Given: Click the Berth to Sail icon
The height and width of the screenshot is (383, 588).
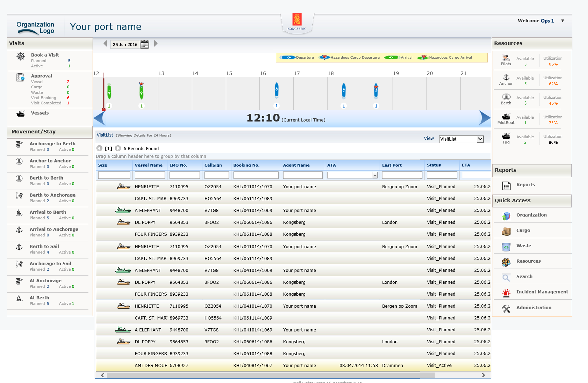Looking at the screenshot, I should pyautogui.click(x=19, y=247).
